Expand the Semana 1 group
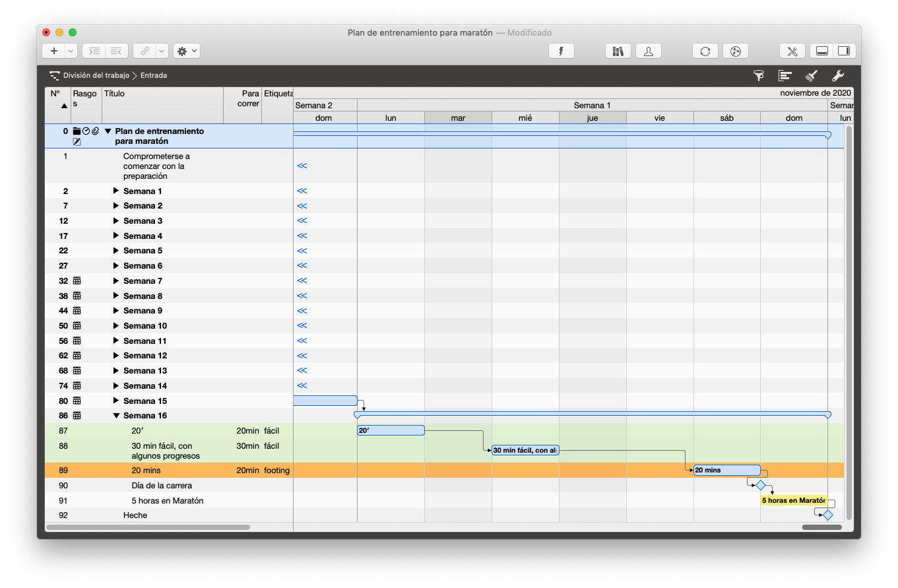The width and height of the screenshot is (898, 588). pos(116,191)
